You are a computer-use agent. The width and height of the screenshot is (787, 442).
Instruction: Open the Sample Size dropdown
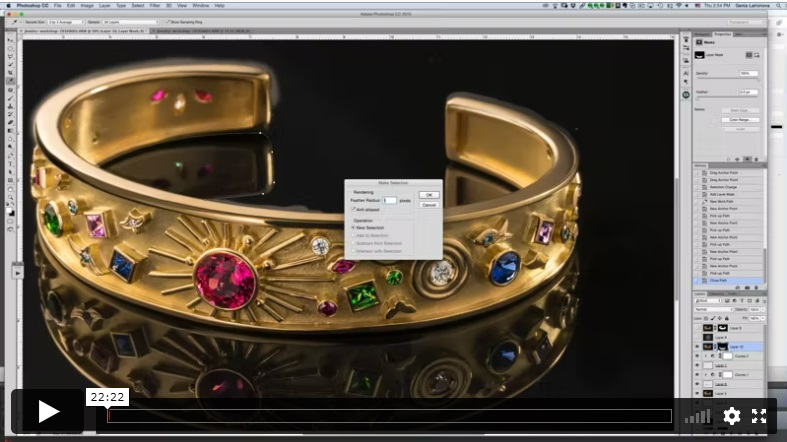tap(65, 22)
